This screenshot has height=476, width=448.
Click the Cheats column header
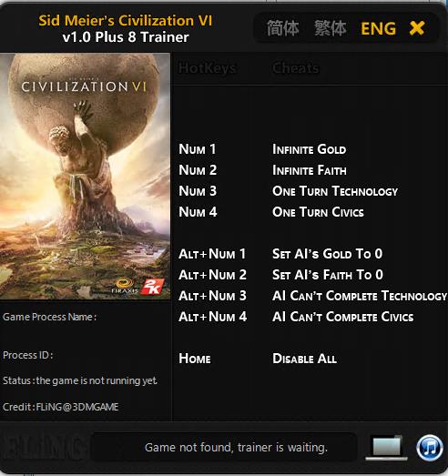click(x=296, y=68)
